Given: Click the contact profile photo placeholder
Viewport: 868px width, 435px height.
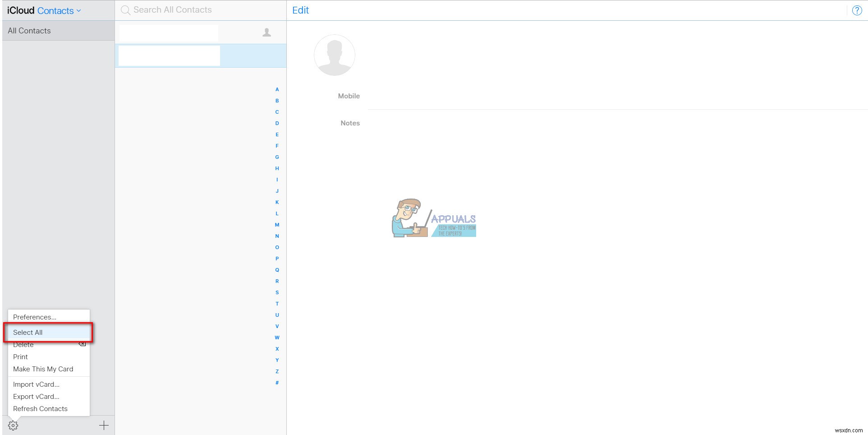Looking at the screenshot, I should point(335,55).
